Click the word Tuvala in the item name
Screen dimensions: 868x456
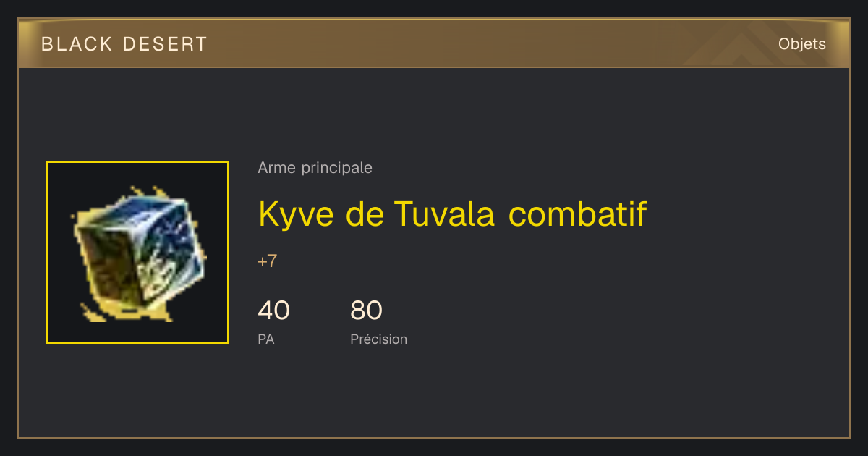click(x=444, y=214)
